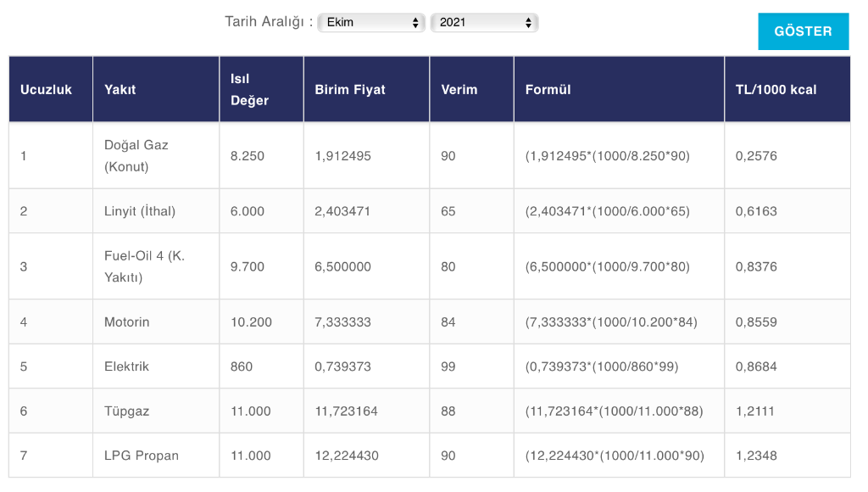Click the stepper arrows on month selector
The image size is (868, 492).
click(415, 22)
